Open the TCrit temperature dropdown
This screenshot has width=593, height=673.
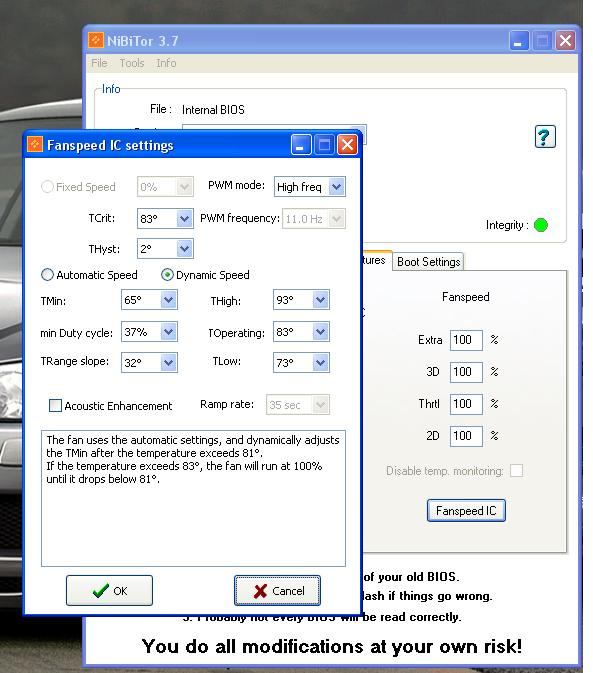coord(185,218)
